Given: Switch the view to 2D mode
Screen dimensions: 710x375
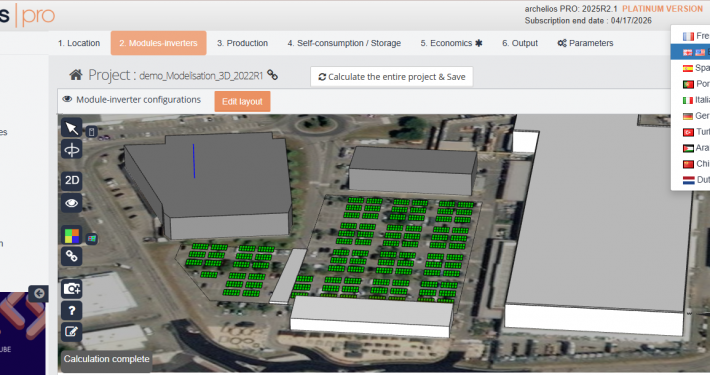Looking at the screenshot, I should tap(72, 180).
